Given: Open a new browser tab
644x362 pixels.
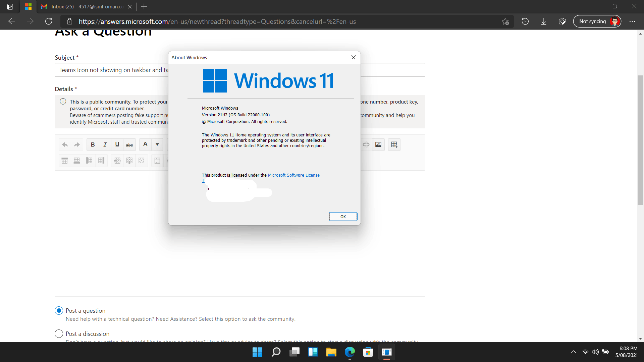Looking at the screenshot, I should click(x=144, y=7).
